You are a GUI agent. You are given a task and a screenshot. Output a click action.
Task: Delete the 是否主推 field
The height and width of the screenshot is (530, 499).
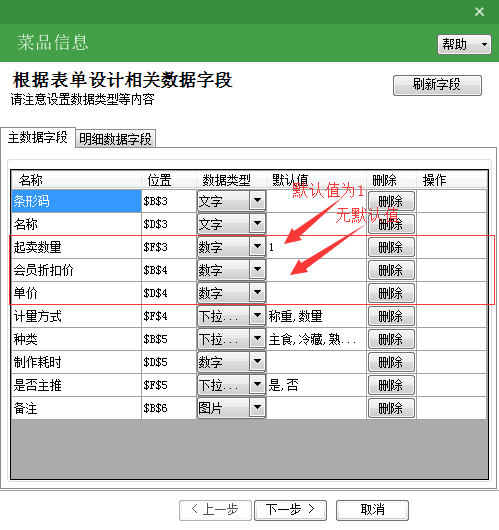[391, 385]
